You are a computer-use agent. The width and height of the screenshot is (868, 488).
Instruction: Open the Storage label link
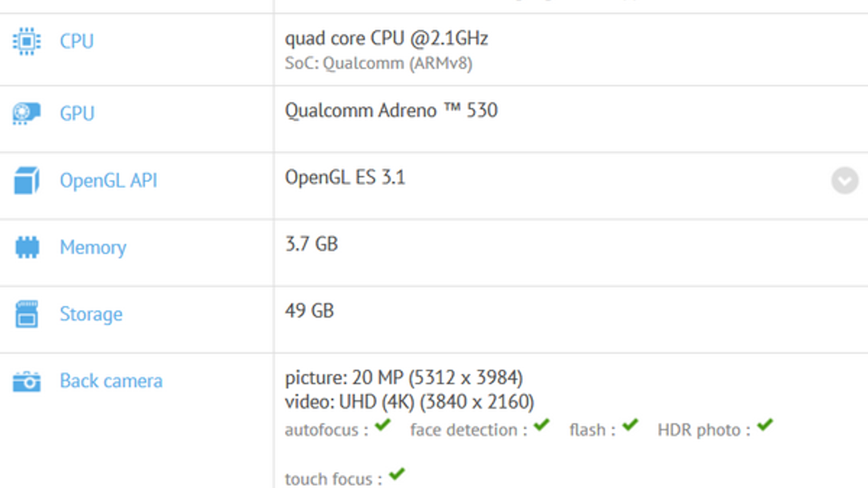tap(91, 314)
